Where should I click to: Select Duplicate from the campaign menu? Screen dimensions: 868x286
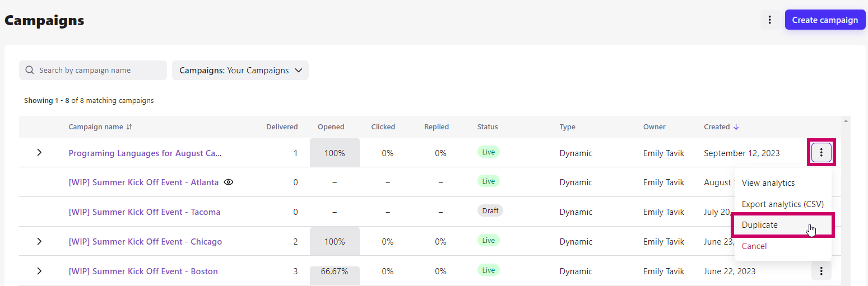click(783, 225)
